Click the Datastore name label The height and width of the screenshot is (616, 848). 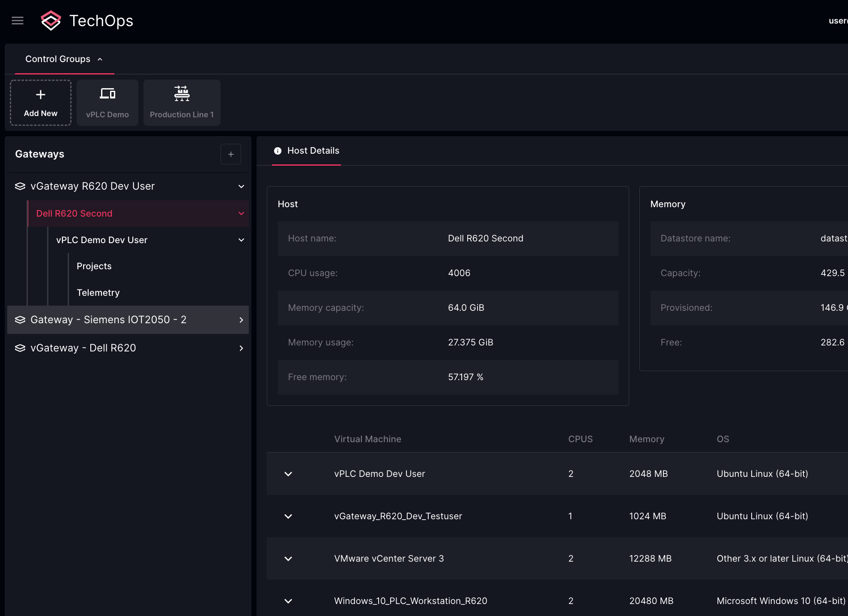click(696, 238)
